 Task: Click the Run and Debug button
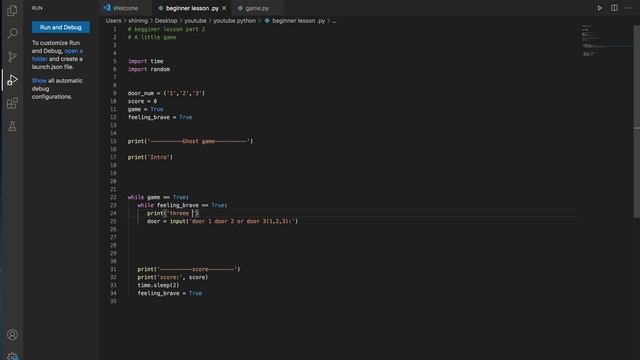point(61,27)
